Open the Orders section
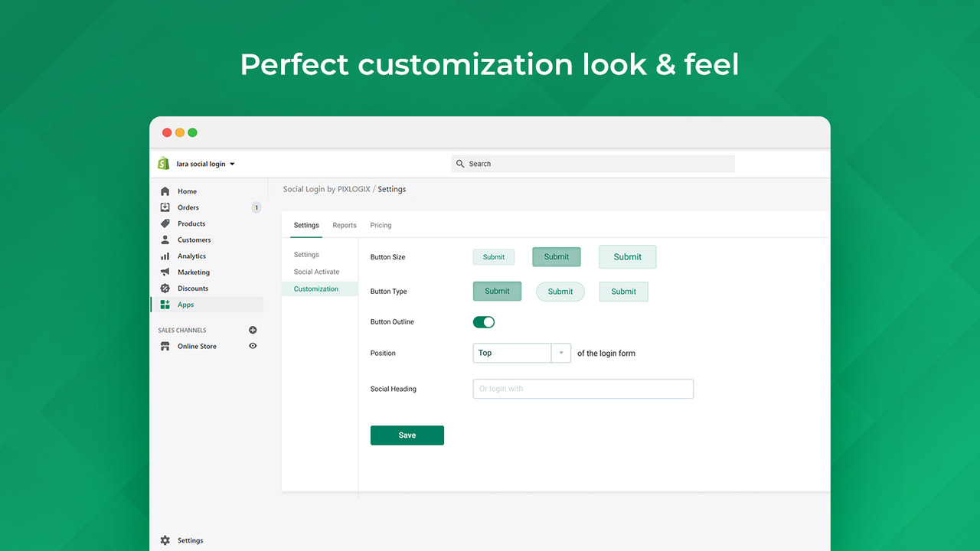The width and height of the screenshot is (980, 551). tap(187, 207)
